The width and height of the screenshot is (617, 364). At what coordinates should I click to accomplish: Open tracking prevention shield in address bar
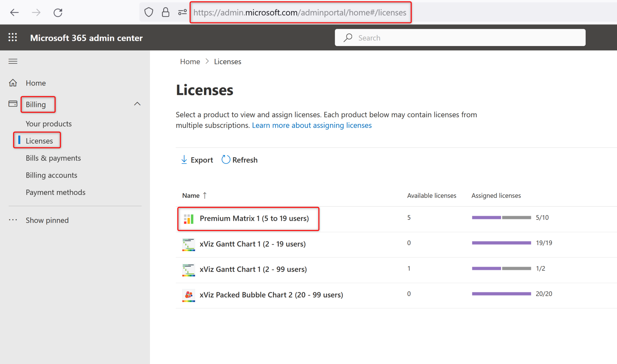click(x=149, y=12)
